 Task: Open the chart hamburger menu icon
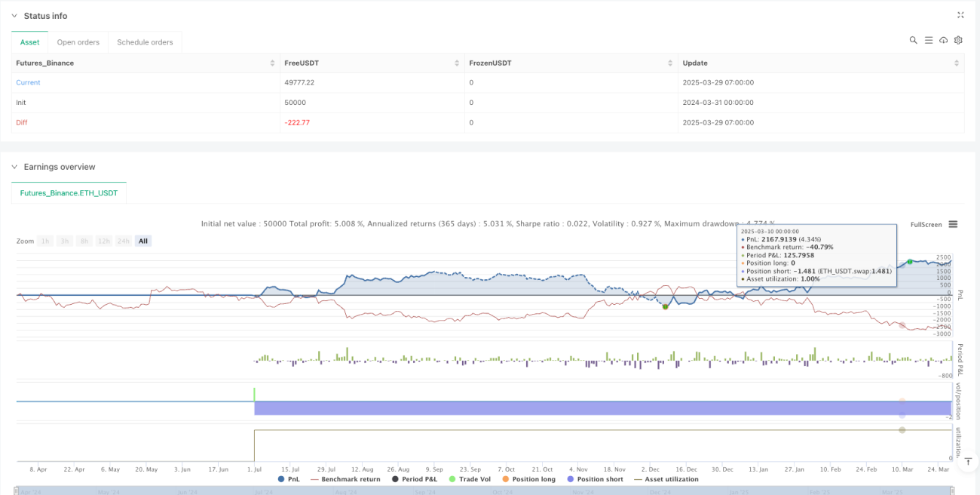click(x=954, y=224)
